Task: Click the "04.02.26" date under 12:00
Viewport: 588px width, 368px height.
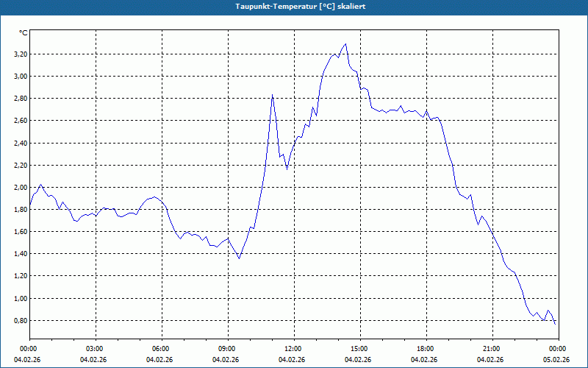Action: point(291,360)
